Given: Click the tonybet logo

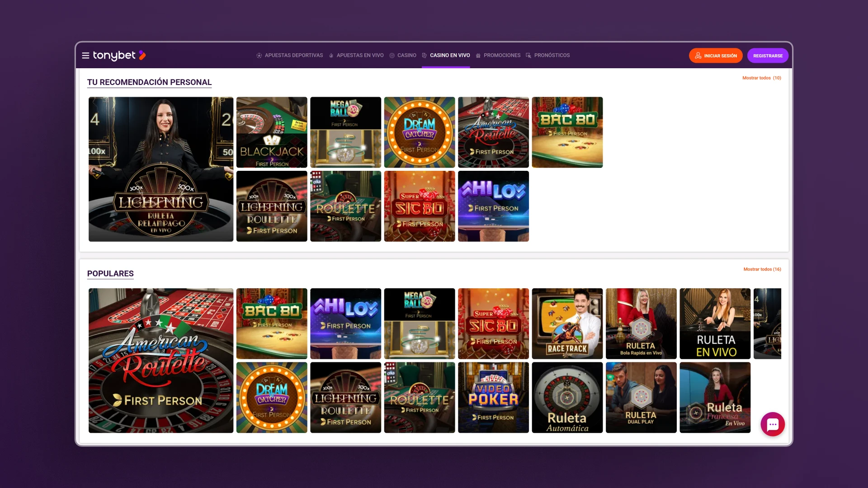Looking at the screenshot, I should tap(119, 56).
